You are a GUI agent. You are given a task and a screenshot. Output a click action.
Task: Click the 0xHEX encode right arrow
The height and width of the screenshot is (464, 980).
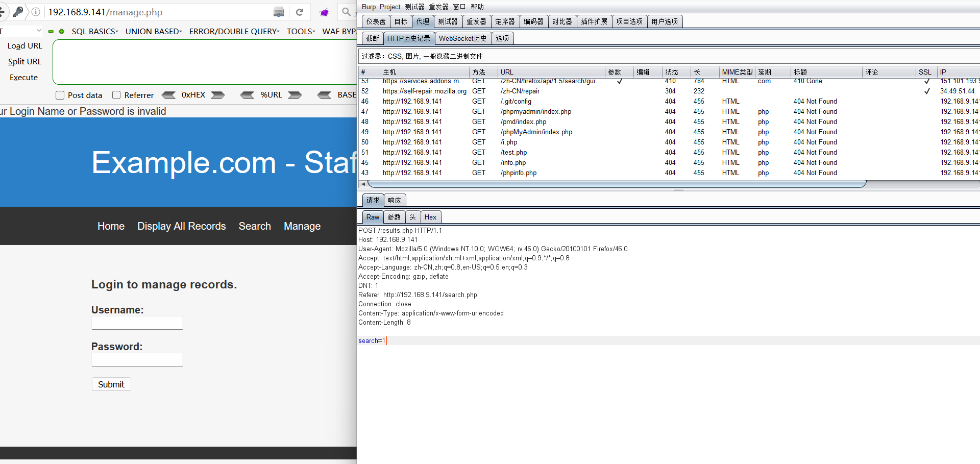click(218, 95)
